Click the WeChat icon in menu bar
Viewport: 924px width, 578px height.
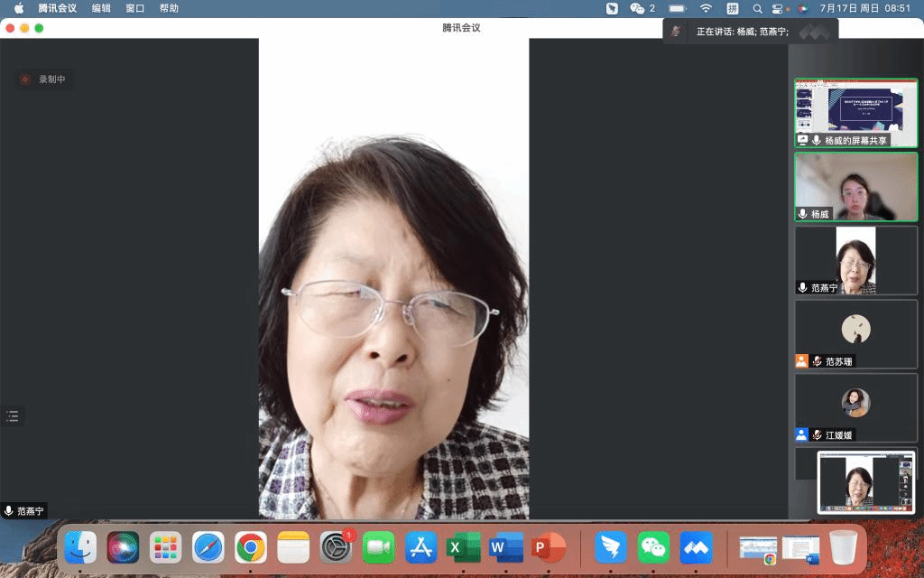(638, 8)
